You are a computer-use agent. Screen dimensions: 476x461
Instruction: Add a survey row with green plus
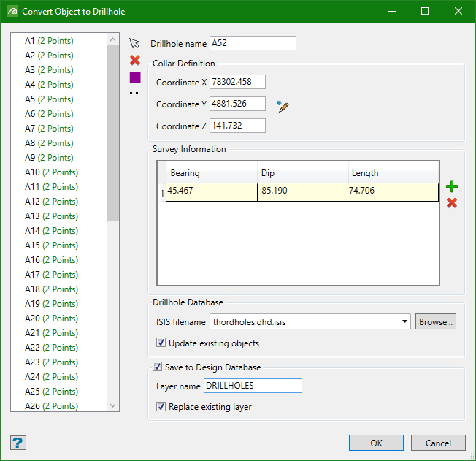(x=452, y=187)
